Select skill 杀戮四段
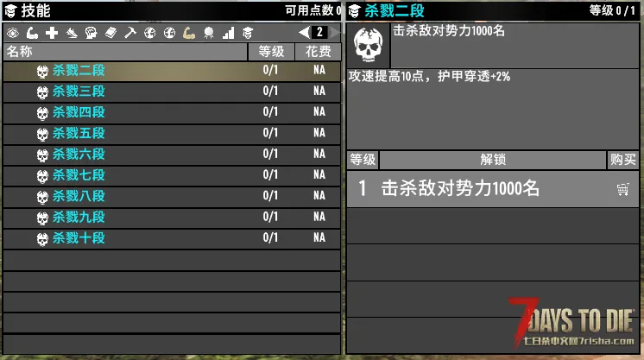Screen dimensions: 644x360 79,112
